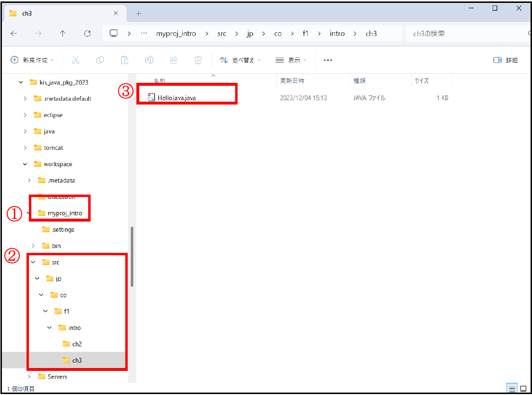Switch to large thumbnails view in status bar
The image size is (532, 395).
point(523,388)
